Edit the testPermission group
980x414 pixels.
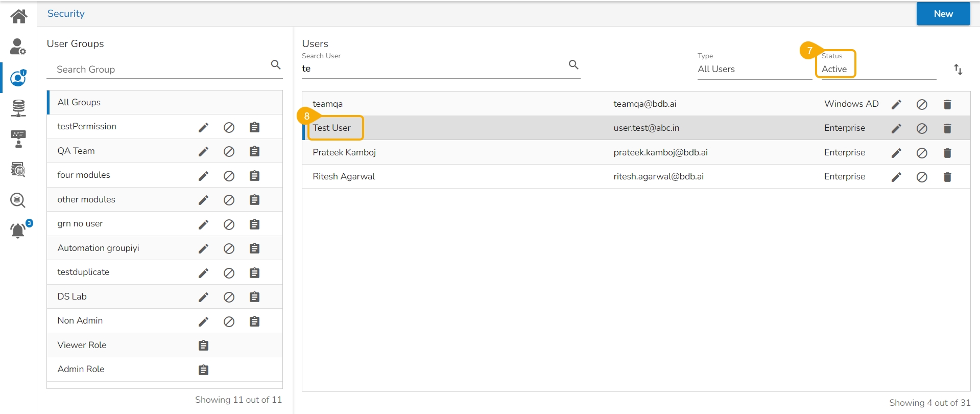[203, 127]
